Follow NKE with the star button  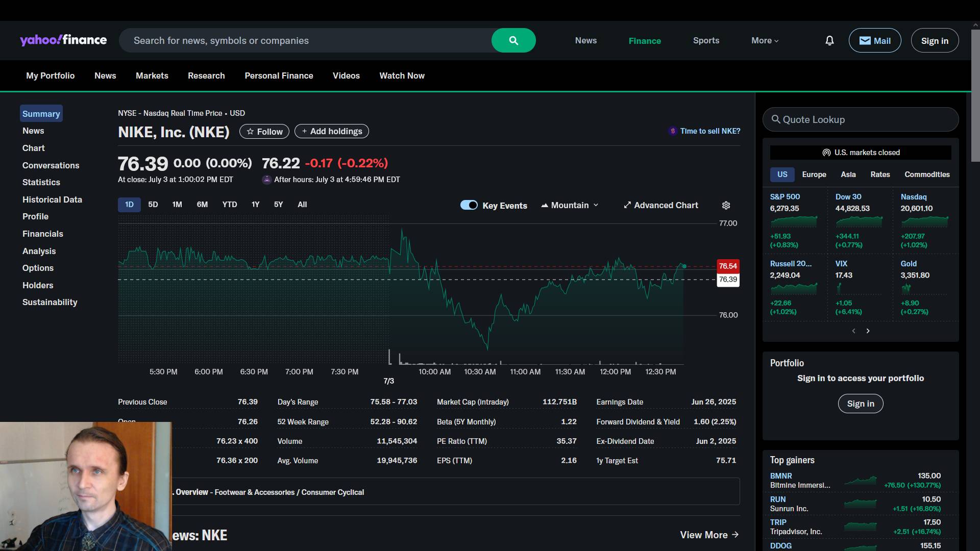point(264,132)
